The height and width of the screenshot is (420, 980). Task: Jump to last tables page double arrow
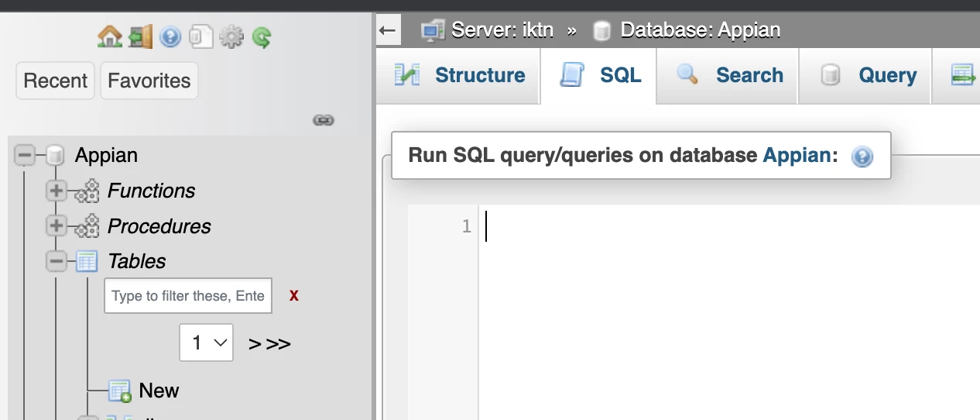(x=278, y=344)
